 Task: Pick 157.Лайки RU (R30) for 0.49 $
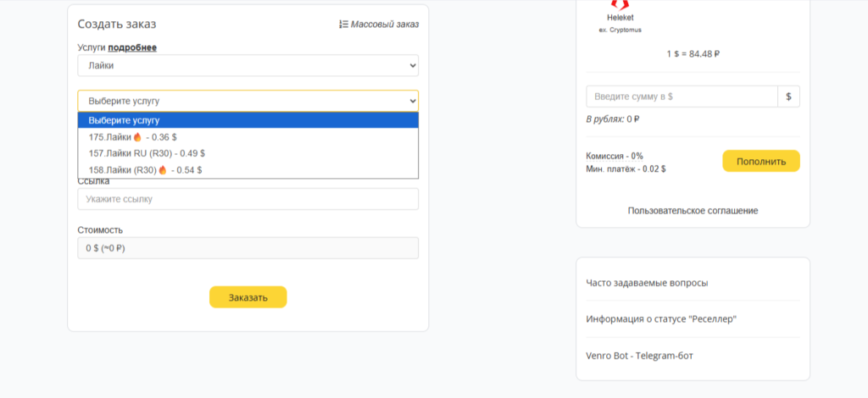147,153
